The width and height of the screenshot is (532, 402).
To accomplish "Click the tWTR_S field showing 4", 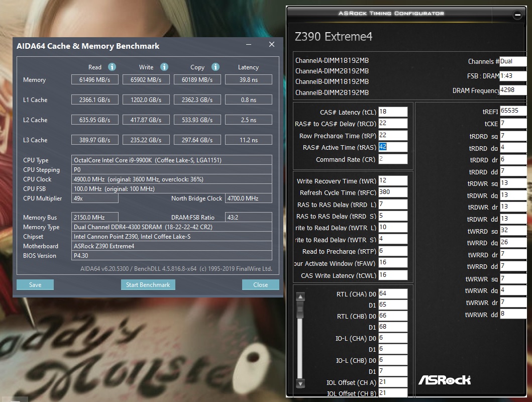I will coord(393,239).
